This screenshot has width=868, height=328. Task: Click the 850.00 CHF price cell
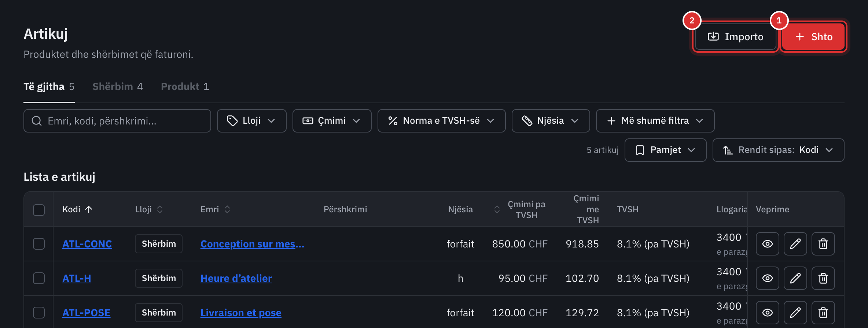point(520,244)
